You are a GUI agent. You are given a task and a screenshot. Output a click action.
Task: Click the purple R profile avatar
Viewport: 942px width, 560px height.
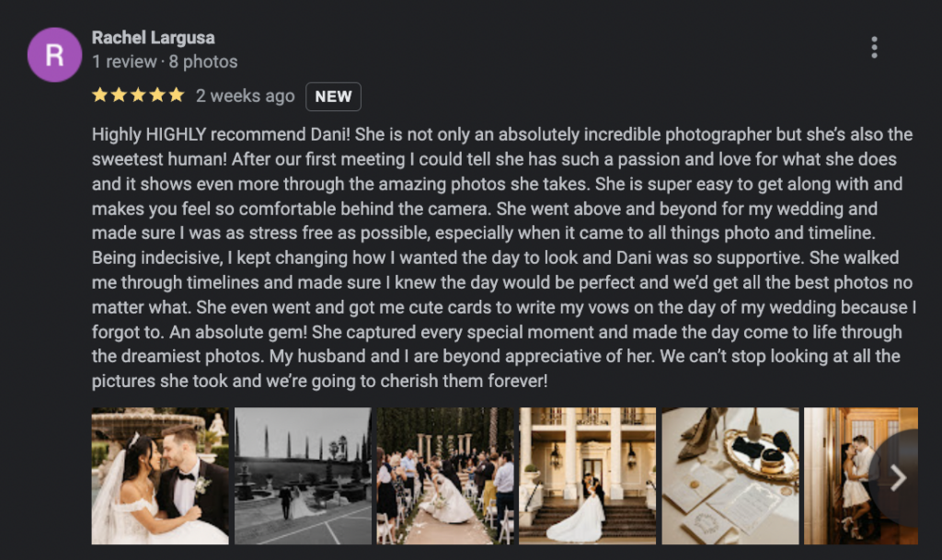tap(54, 54)
